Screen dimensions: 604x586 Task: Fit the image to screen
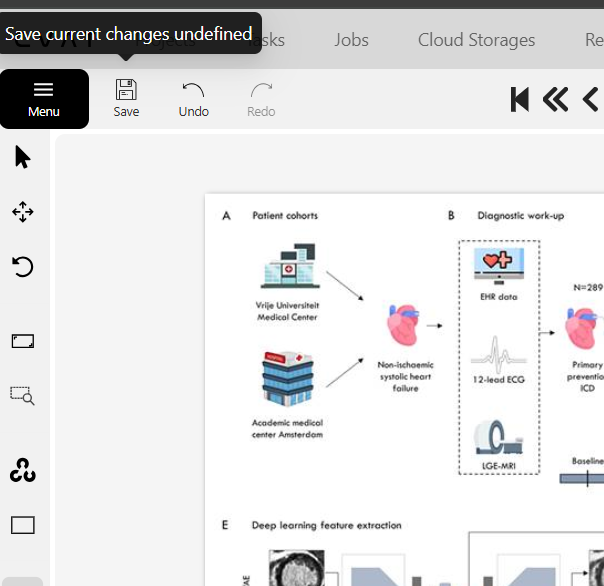23,341
